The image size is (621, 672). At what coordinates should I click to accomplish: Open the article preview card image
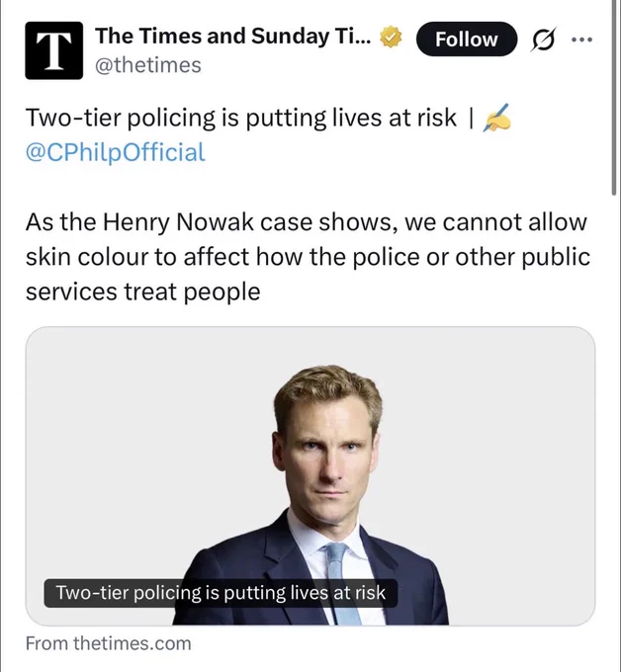[x=310, y=475]
